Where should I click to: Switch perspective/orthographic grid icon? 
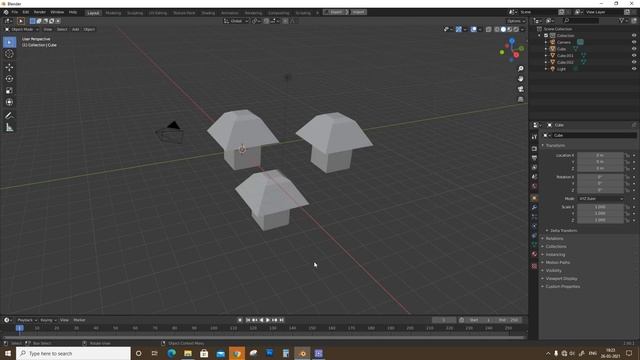(x=520, y=99)
